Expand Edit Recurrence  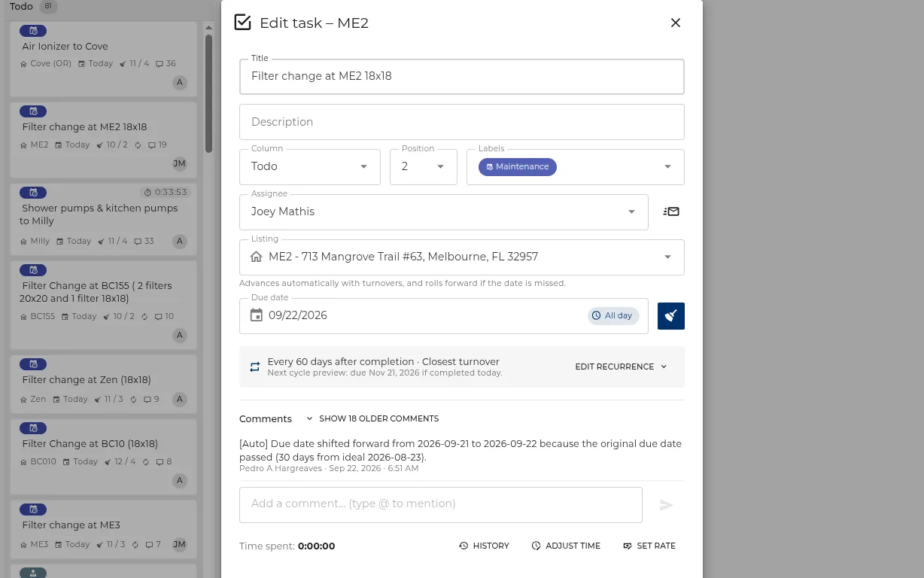click(x=621, y=367)
